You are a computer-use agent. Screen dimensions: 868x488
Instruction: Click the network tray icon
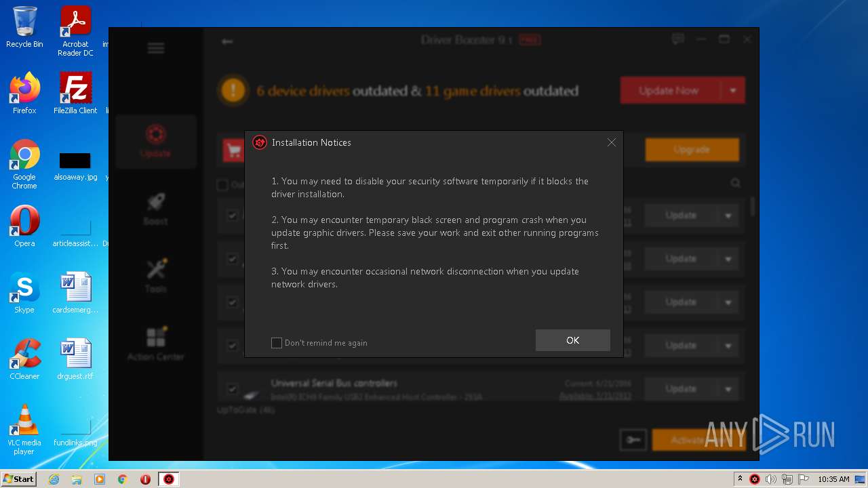787,479
